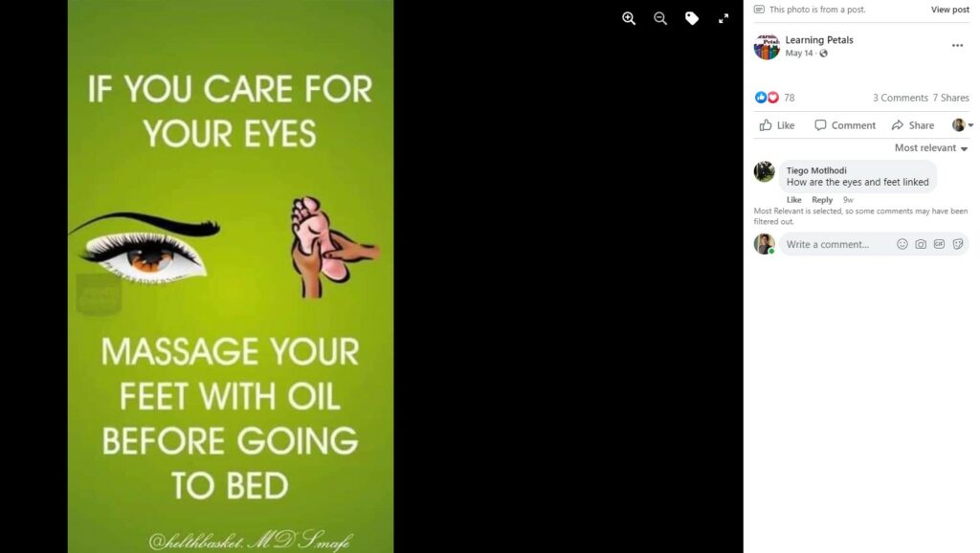Open the post options three-dot menu
Image resolution: width=980 pixels, height=553 pixels.
[x=957, y=46]
